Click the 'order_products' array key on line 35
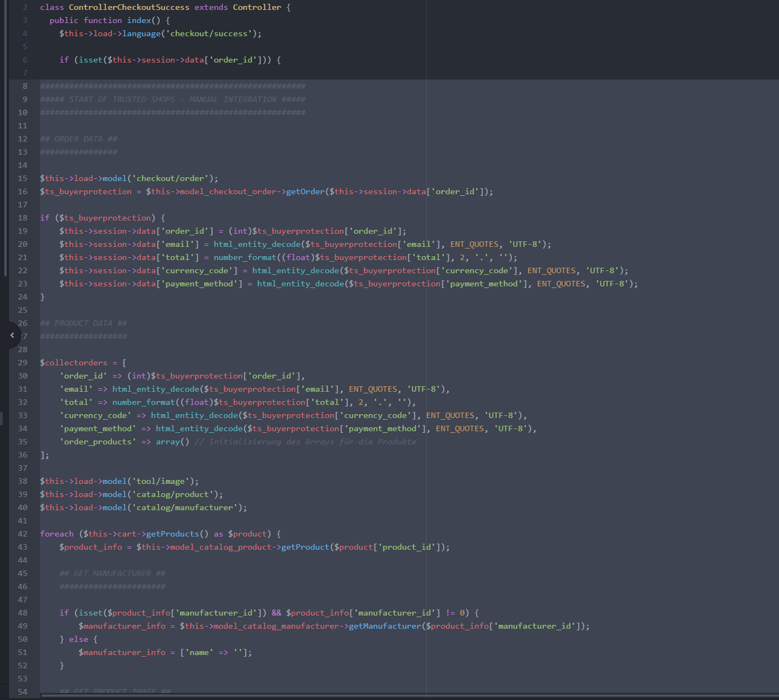Image resolution: width=779 pixels, height=700 pixels. (x=98, y=442)
